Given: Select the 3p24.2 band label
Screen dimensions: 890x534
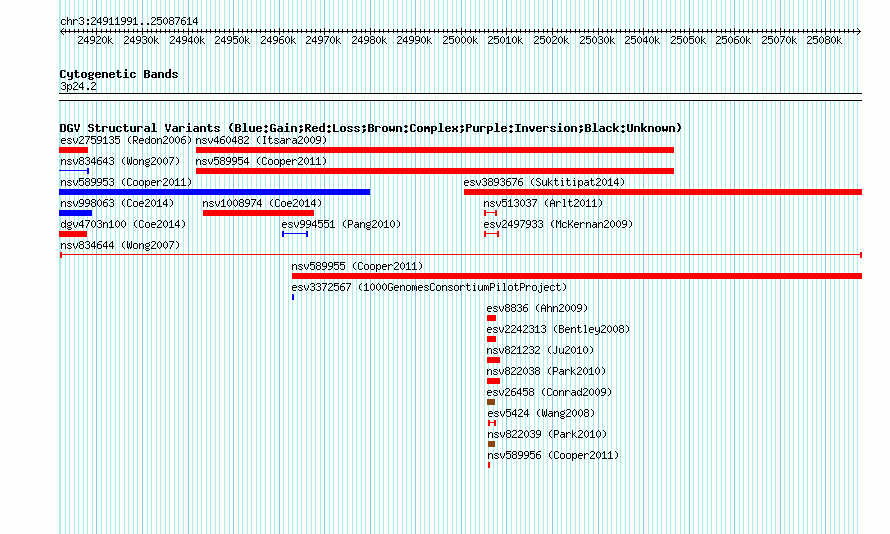Looking at the screenshot, I should pos(78,86).
